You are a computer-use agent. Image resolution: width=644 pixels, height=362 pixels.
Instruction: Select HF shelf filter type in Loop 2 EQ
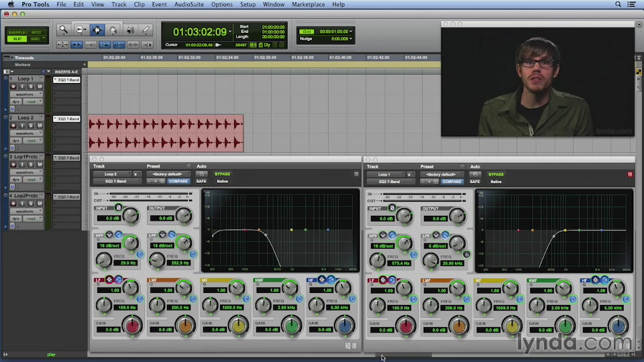(331, 280)
